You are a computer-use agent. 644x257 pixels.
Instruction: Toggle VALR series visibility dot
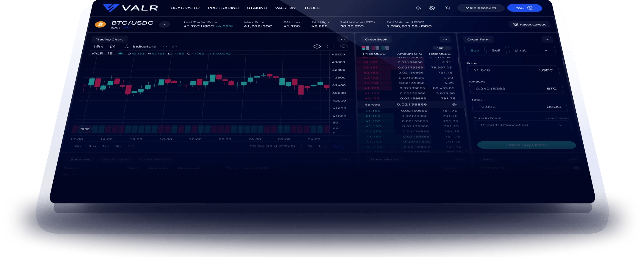point(120,54)
